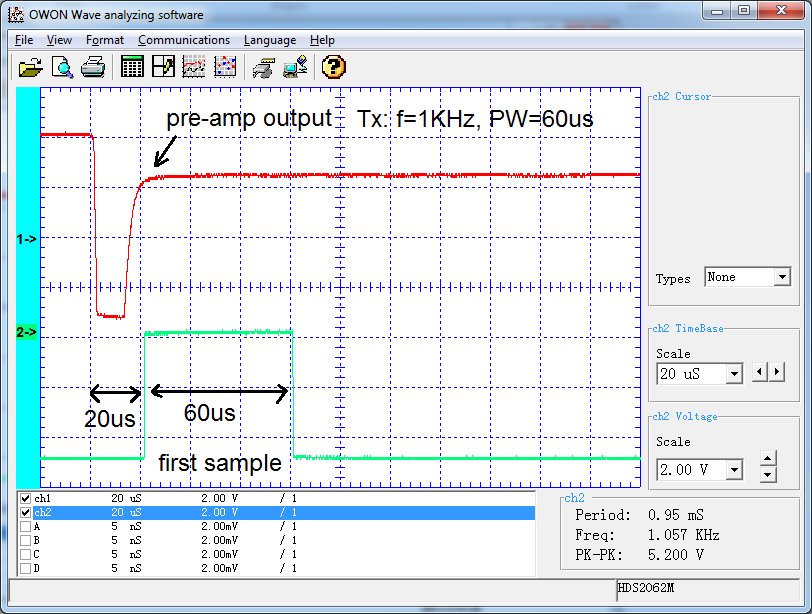
Task: Click the waveform line graph icon
Action: click(x=194, y=67)
